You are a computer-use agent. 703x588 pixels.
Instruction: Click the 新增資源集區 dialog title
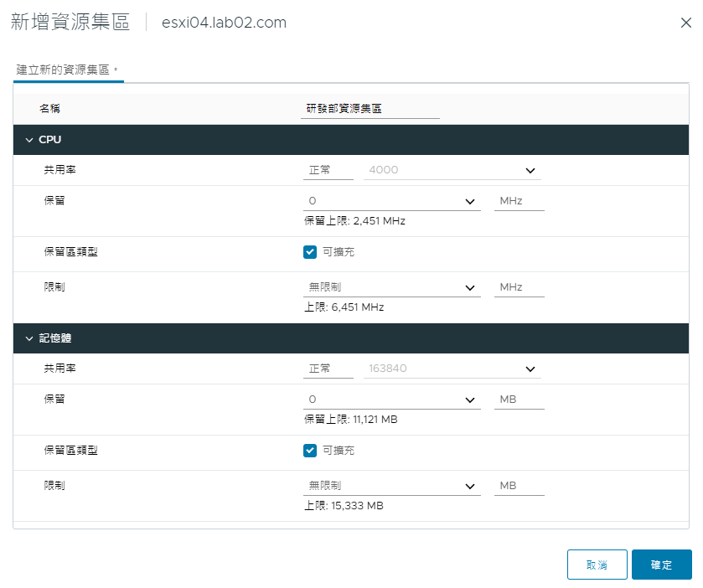coord(70,22)
